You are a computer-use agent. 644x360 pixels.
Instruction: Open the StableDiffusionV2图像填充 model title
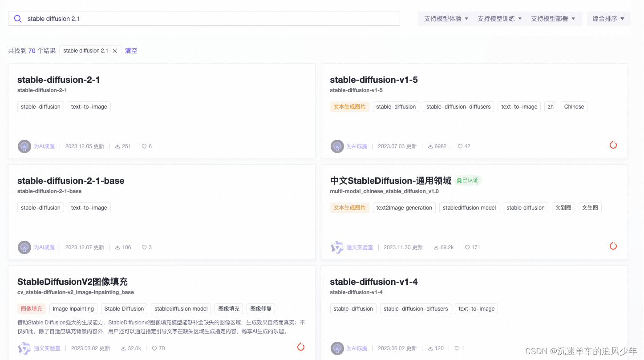click(x=73, y=282)
